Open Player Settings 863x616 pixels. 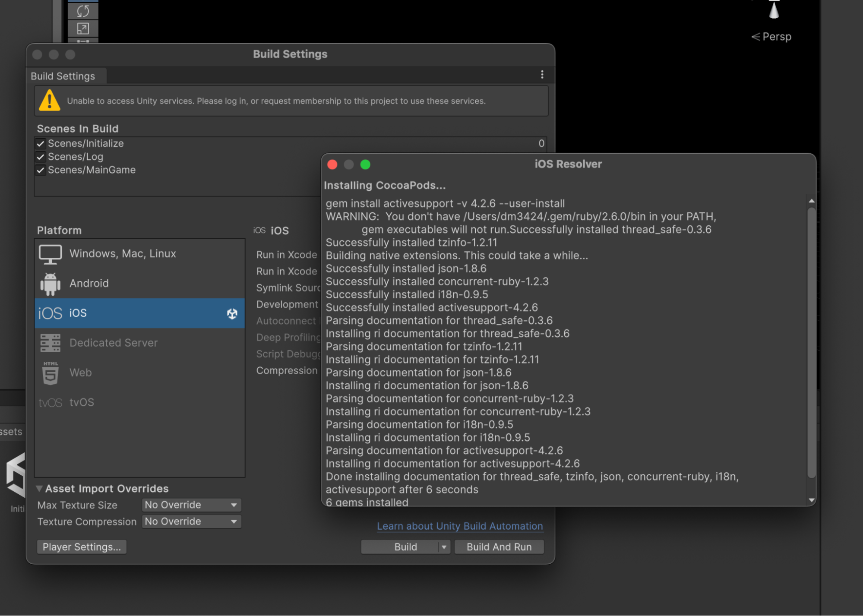82,547
